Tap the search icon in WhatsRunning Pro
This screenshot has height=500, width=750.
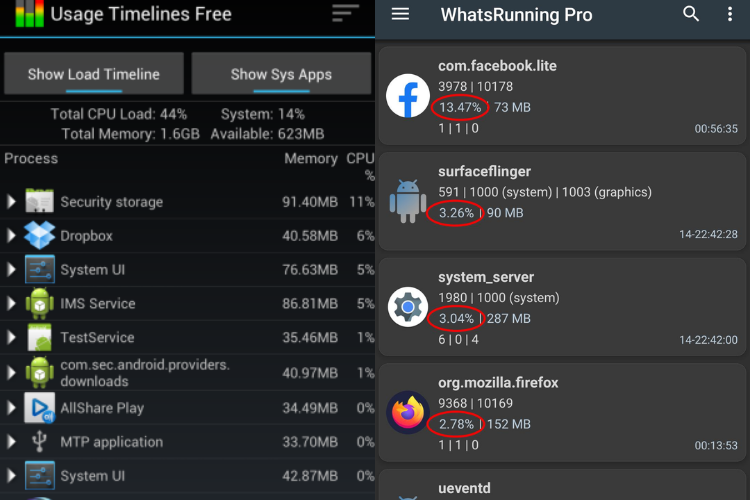tap(691, 14)
